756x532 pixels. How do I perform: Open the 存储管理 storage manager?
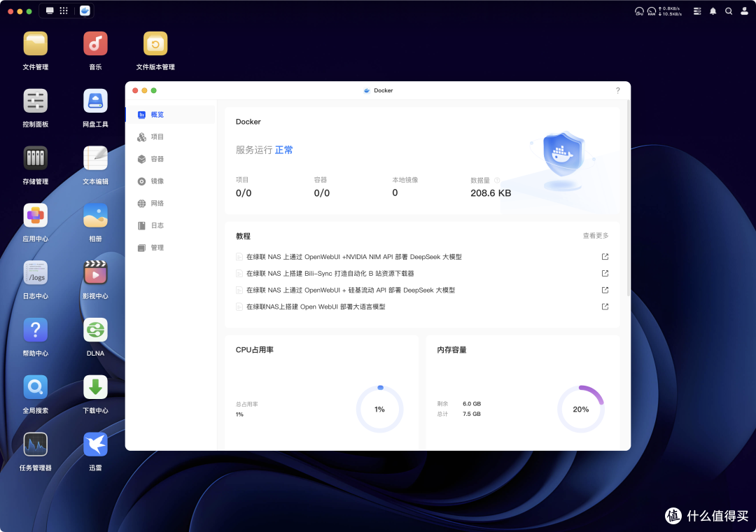35,158
